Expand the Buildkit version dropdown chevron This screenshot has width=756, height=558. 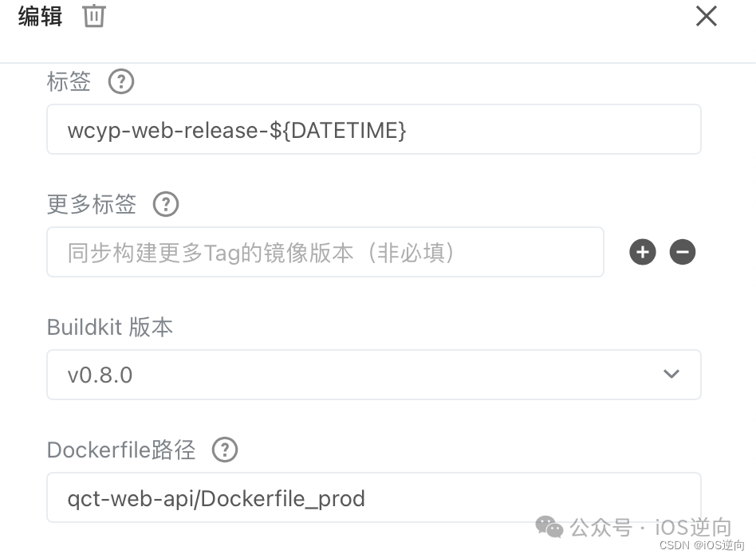coord(671,374)
